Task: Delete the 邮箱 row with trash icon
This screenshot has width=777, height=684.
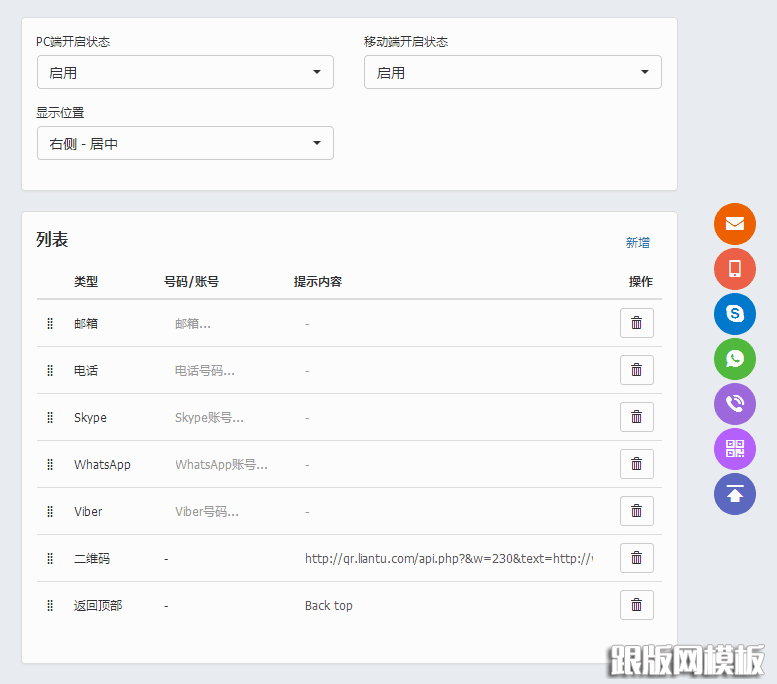Action: point(636,323)
